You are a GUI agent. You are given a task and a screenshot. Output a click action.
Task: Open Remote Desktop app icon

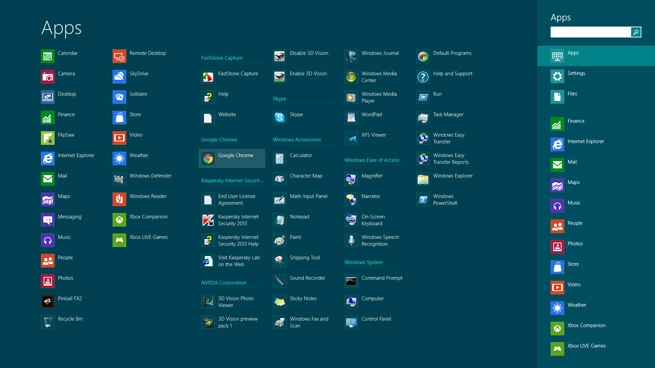tap(119, 56)
